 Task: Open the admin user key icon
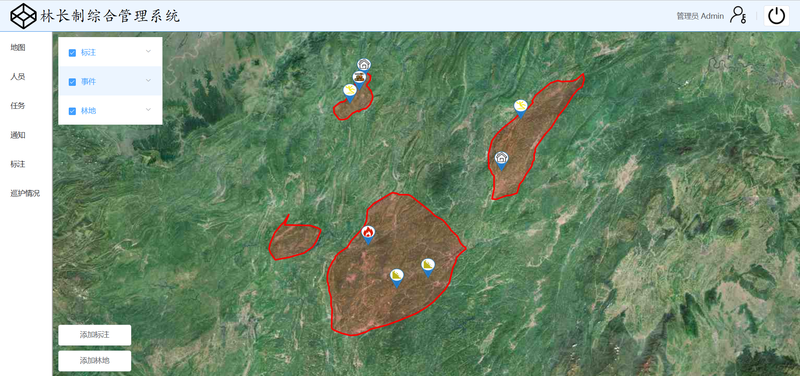[738, 15]
